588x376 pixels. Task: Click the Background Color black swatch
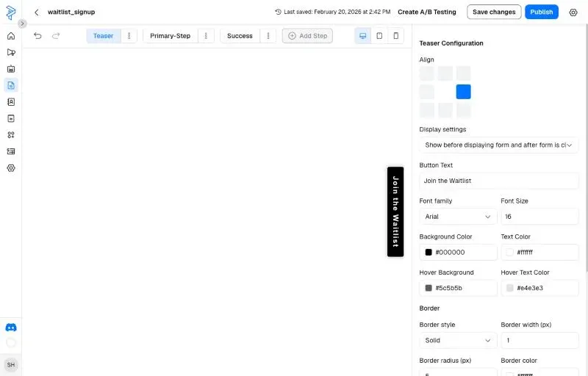click(429, 253)
